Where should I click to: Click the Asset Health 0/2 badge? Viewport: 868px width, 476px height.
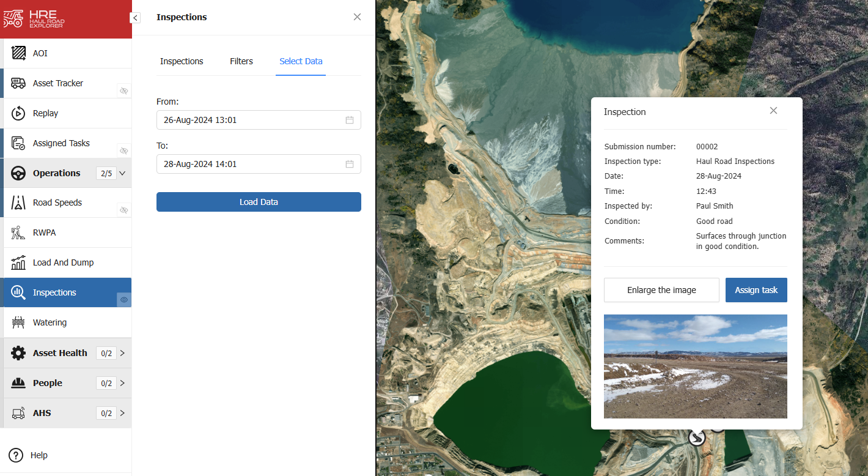pyautogui.click(x=106, y=353)
